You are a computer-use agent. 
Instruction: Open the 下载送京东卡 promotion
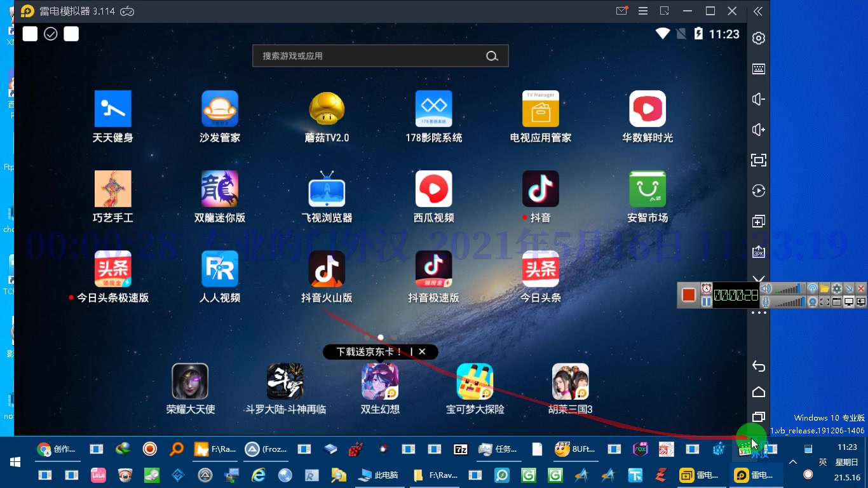click(369, 351)
